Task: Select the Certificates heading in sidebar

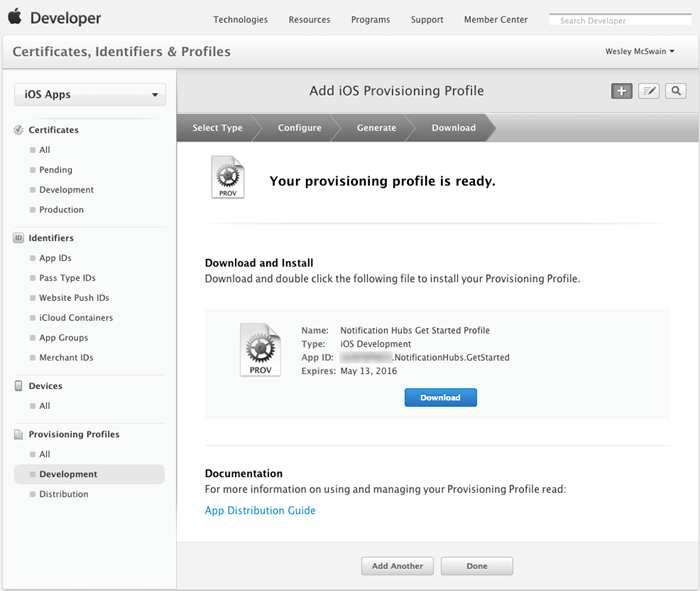Action: pyautogui.click(x=54, y=130)
